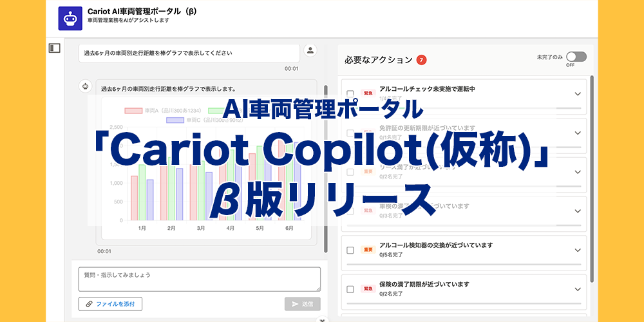Click the 0/5名完了 status text
The width and height of the screenshot is (644, 322).
[392, 254]
